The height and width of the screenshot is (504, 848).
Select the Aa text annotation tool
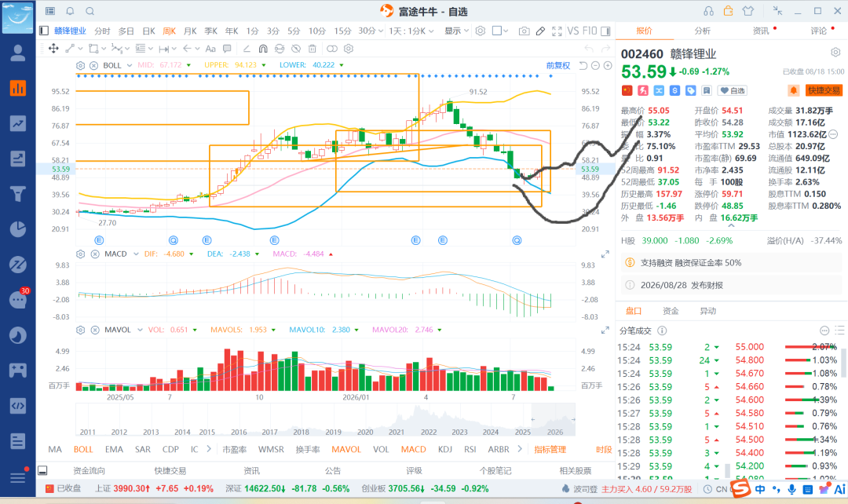pos(210,49)
